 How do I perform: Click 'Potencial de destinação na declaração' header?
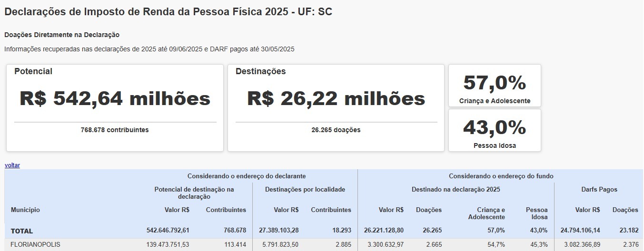(x=194, y=193)
